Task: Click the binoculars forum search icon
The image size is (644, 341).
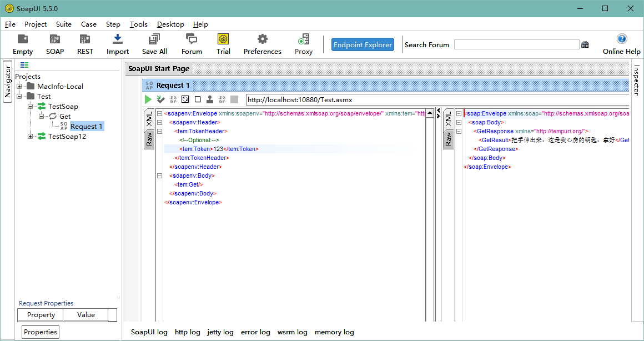Action: tap(585, 45)
